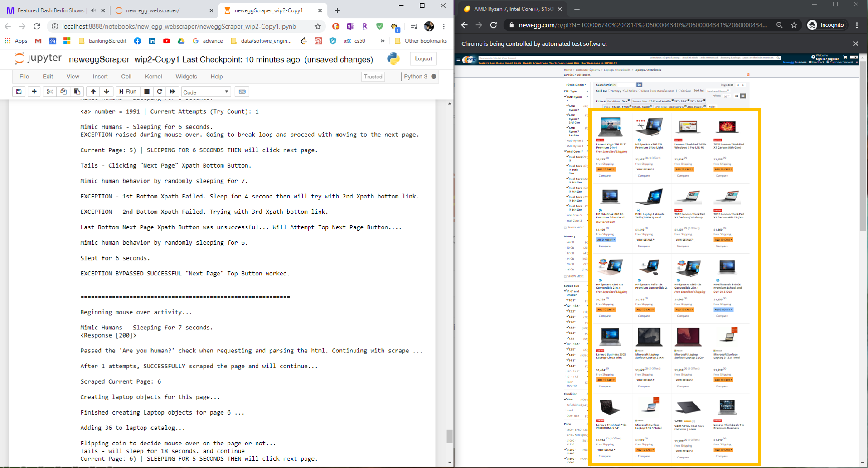The height and width of the screenshot is (468, 868).
Task: Click the zoom magnifier in Newegg address bar
Action: click(x=779, y=25)
